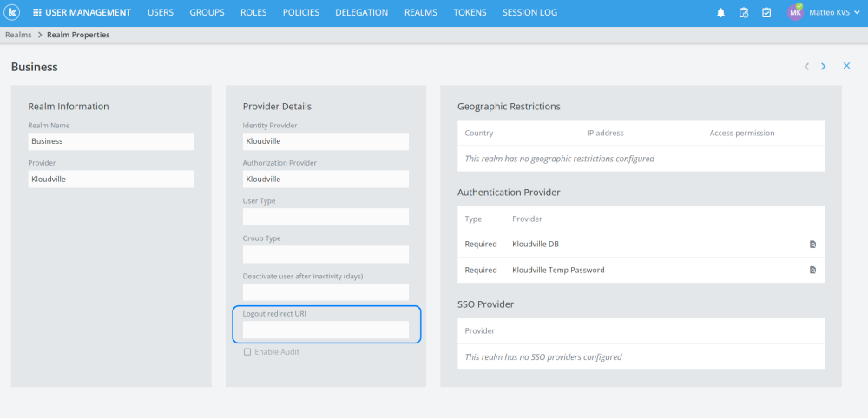868x418 pixels.
Task: Click the Country column header
Action: coord(479,133)
